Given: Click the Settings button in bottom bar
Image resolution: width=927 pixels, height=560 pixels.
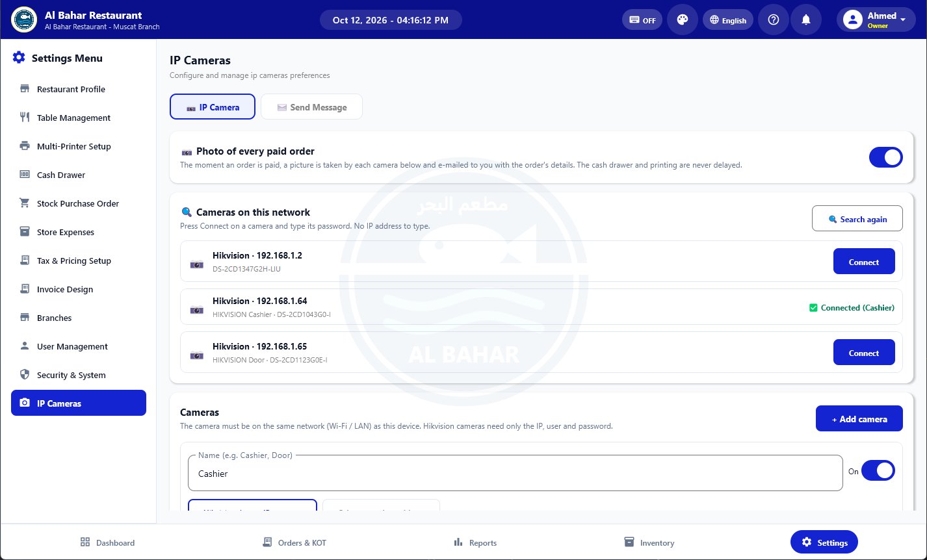Looking at the screenshot, I should 824,542.
